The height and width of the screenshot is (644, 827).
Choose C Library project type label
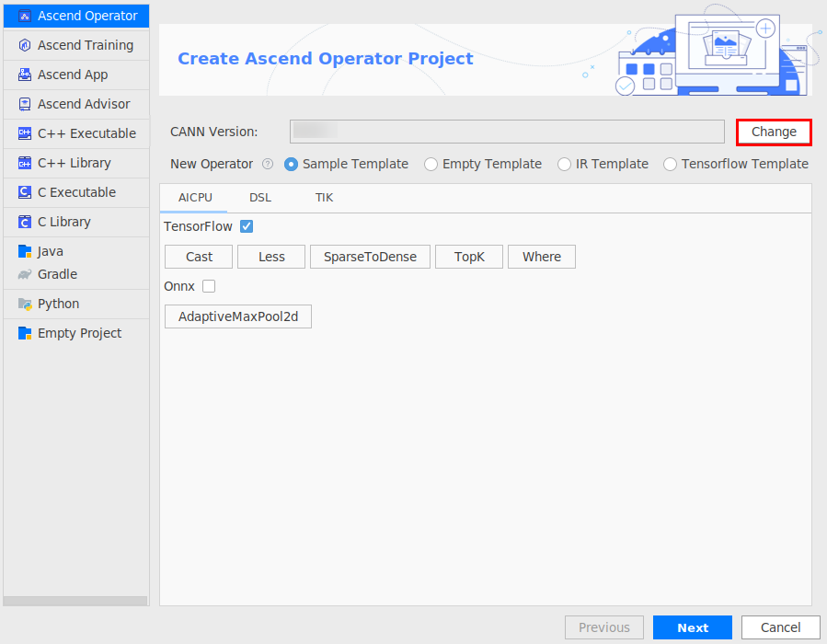pyautogui.click(x=64, y=222)
